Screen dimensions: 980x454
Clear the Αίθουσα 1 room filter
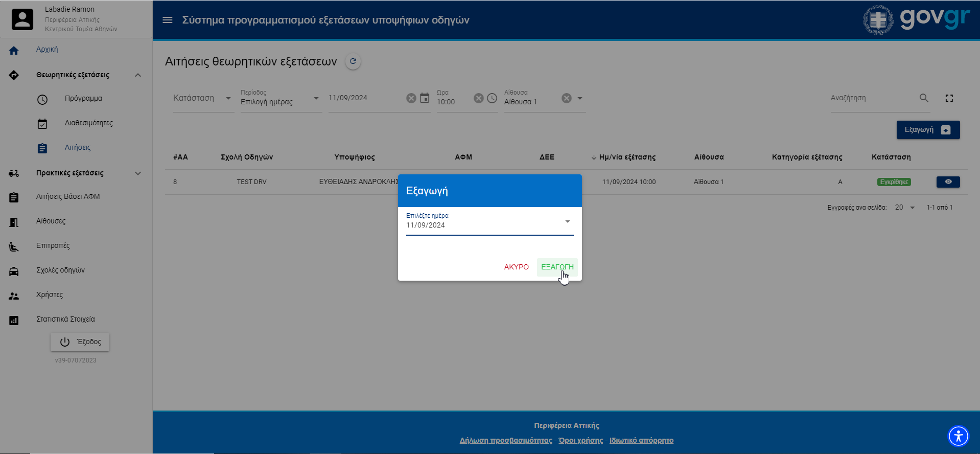pos(566,98)
